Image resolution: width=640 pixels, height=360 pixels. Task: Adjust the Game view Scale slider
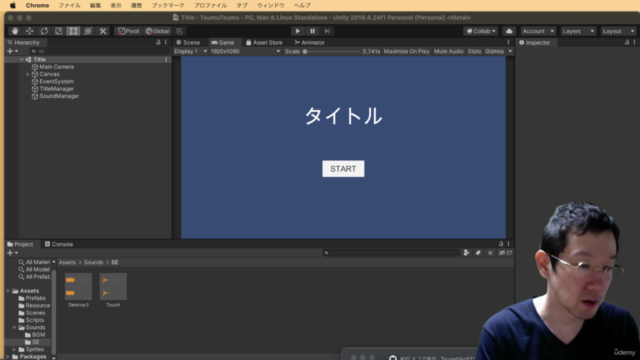pos(331,51)
